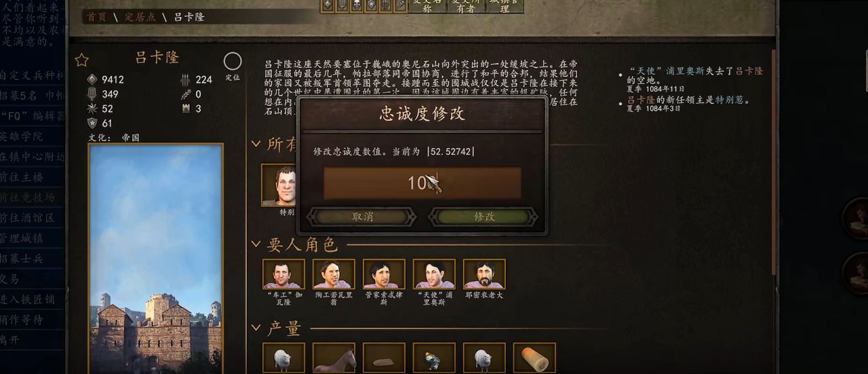Screen dimensions: 868x374
Task: Focus the loyalty value input field
Action: (422, 183)
